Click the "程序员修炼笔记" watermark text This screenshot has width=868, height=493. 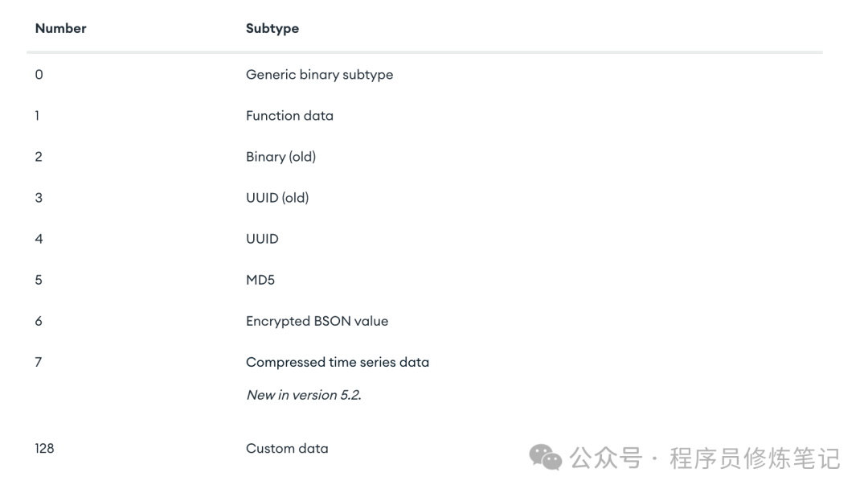click(754, 458)
